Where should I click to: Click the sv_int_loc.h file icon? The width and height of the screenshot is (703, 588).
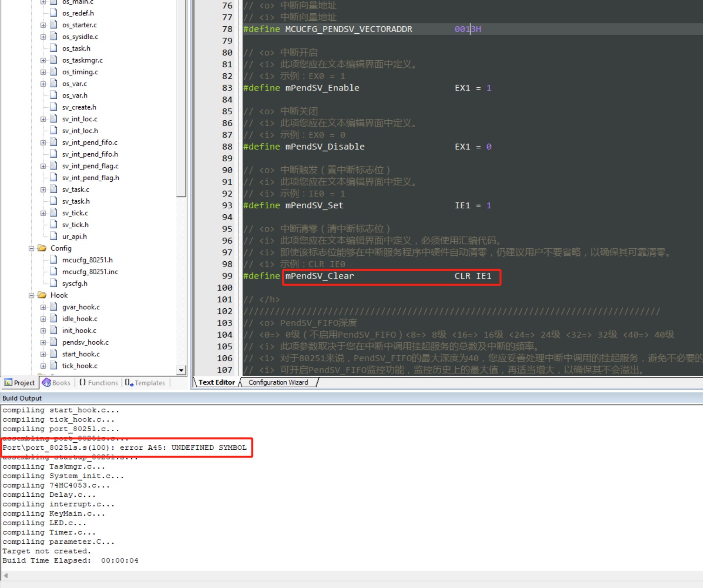(54, 130)
